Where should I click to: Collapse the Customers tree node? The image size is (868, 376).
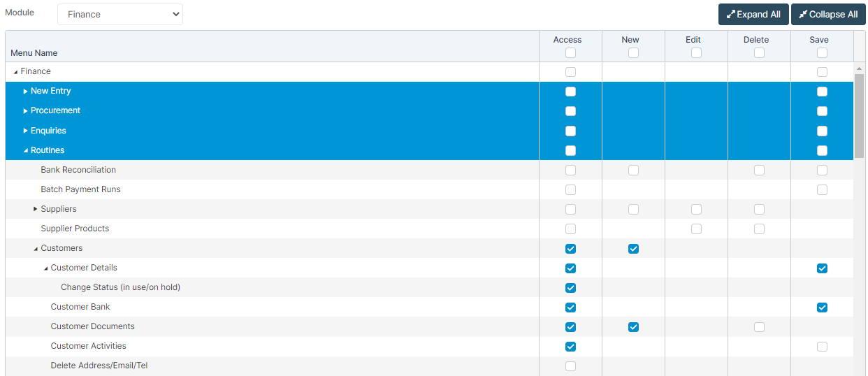pos(36,249)
